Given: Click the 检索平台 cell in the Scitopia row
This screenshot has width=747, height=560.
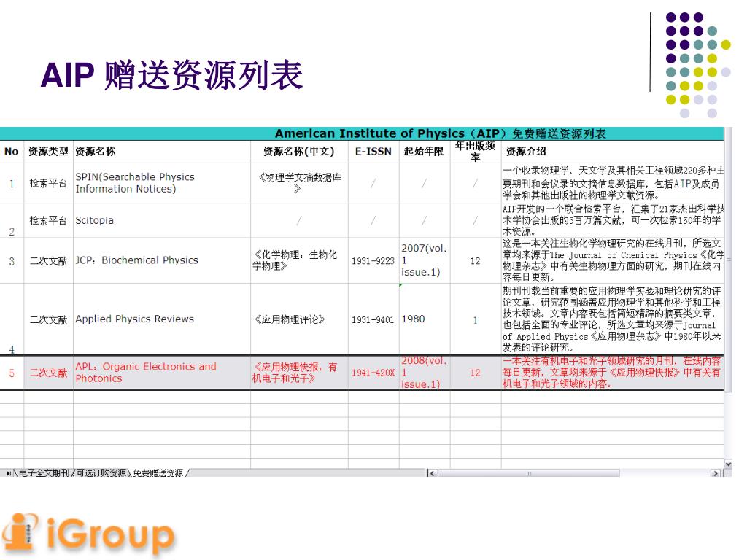Looking at the screenshot, I should pyautogui.click(x=48, y=220).
